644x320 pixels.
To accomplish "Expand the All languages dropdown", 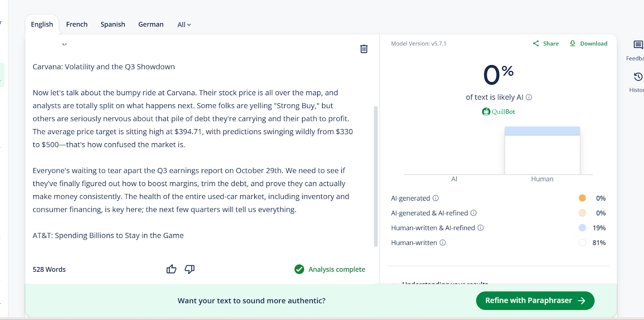I will [x=184, y=25].
